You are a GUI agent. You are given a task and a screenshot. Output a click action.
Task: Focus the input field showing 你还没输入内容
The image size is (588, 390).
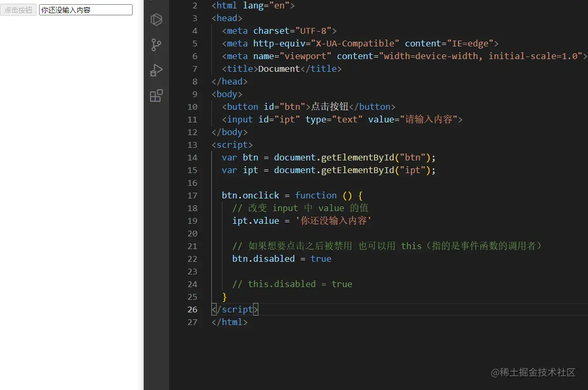86,10
